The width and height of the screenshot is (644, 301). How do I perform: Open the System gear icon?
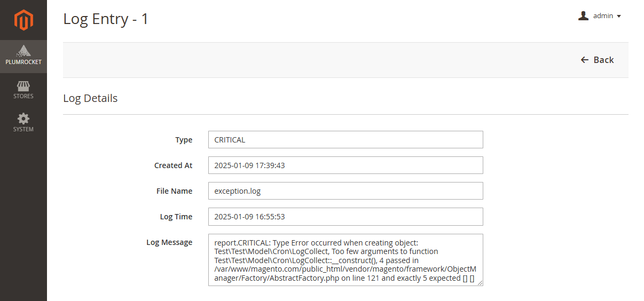[x=23, y=118]
